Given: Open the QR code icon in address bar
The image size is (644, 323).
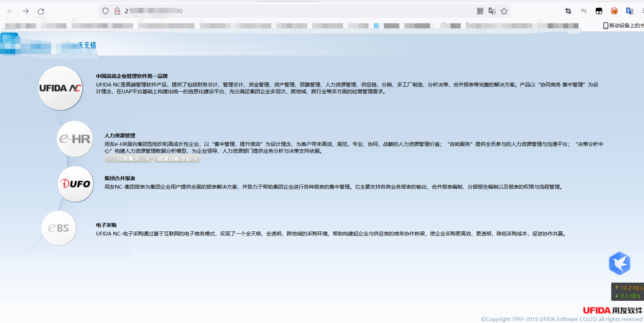Looking at the screenshot, I should (x=480, y=11).
